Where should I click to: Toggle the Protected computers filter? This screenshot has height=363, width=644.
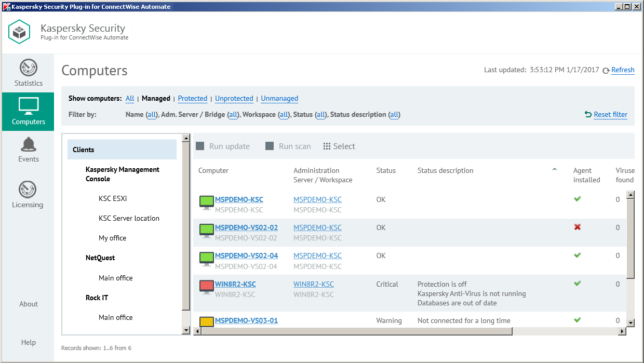tap(193, 98)
